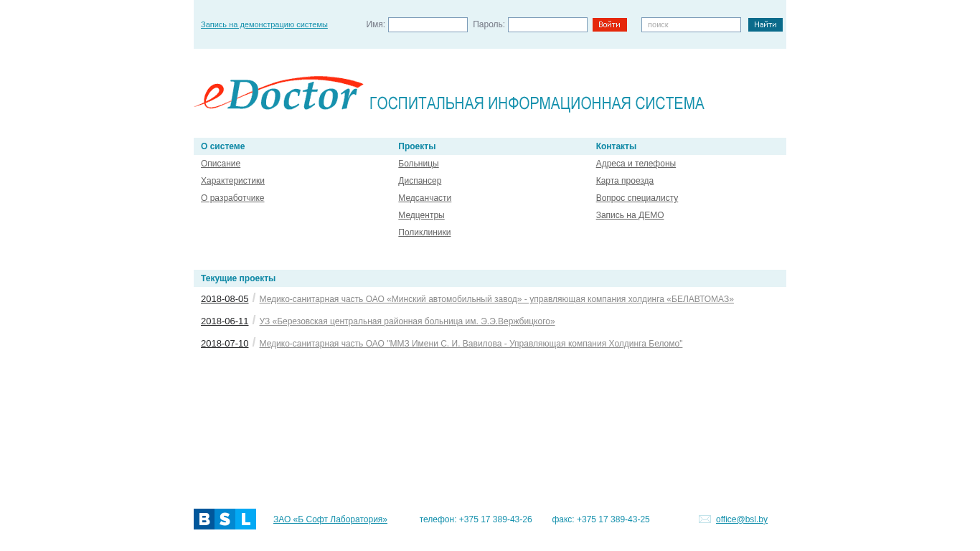Open the Запись на ДЕМО link
Image resolution: width=980 pixels, height=551 pixels.
(630, 215)
